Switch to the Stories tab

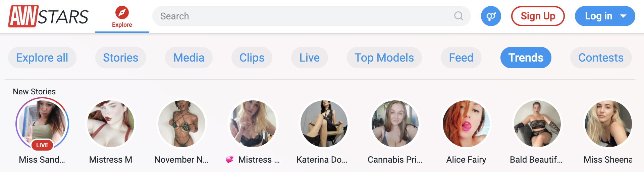(120, 58)
